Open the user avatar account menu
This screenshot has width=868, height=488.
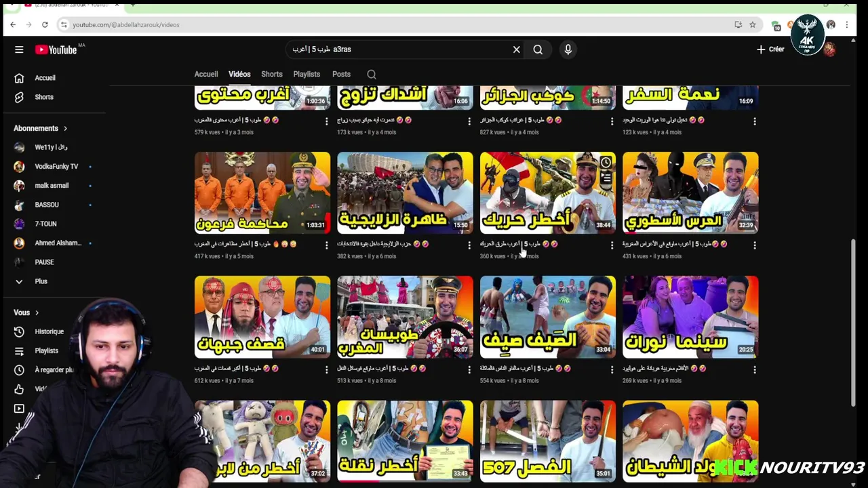click(829, 49)
